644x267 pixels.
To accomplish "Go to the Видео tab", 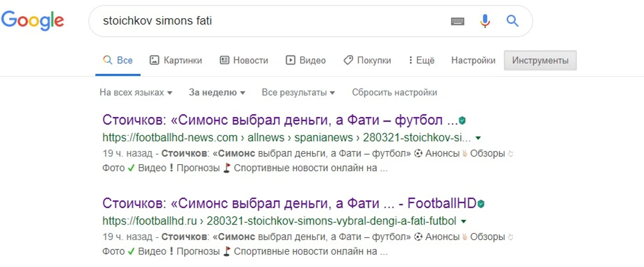I will pos(306,60).
